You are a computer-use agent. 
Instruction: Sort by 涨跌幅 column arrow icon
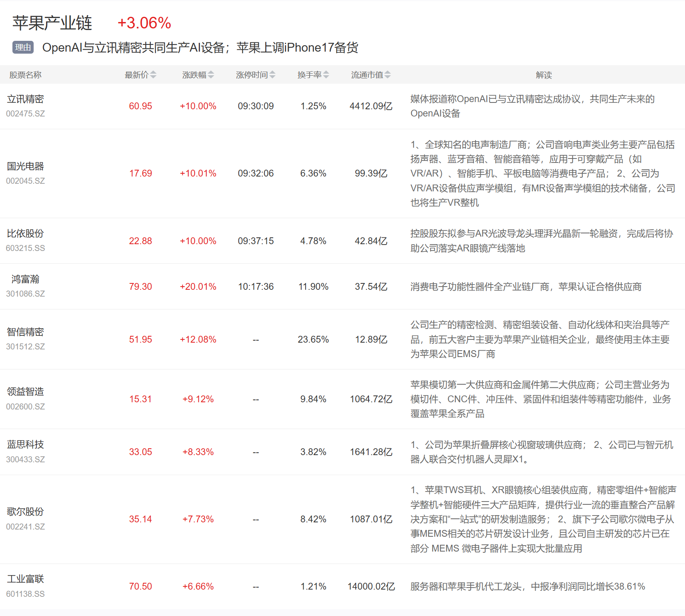coord(211,75)
